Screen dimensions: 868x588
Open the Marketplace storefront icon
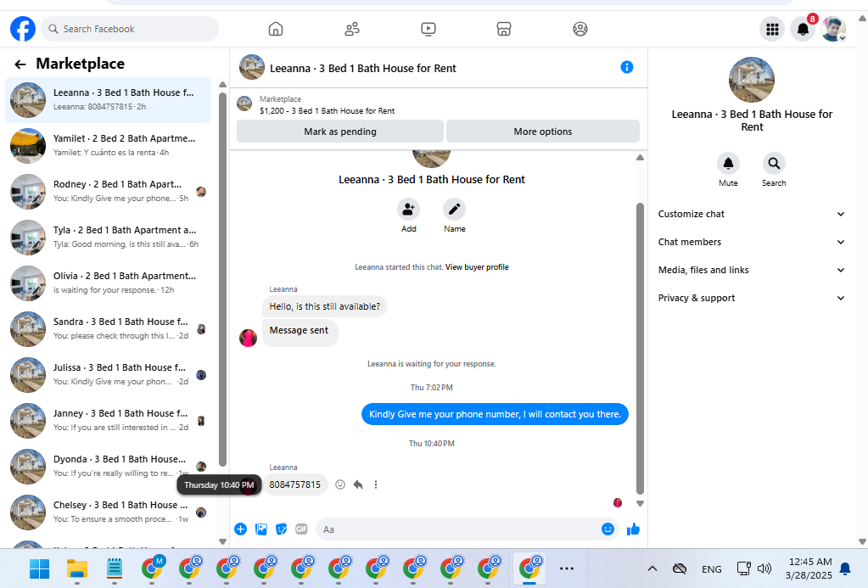pos(504,29)
